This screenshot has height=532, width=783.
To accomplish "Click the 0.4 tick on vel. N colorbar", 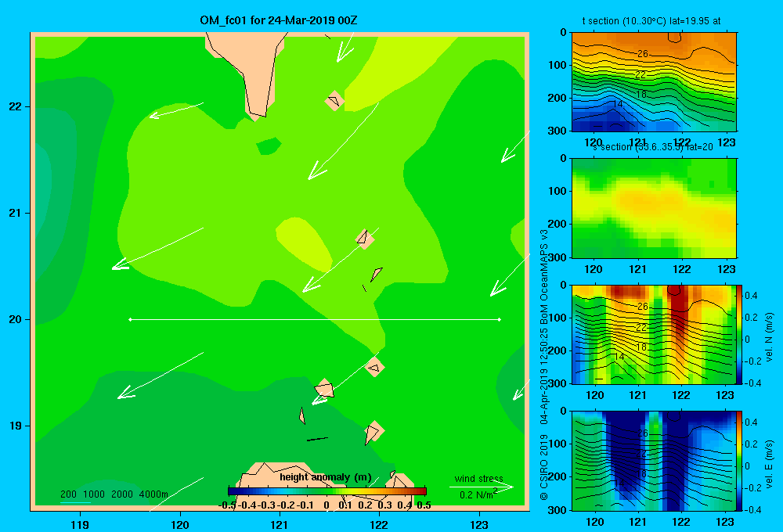I will click(751, 296).
